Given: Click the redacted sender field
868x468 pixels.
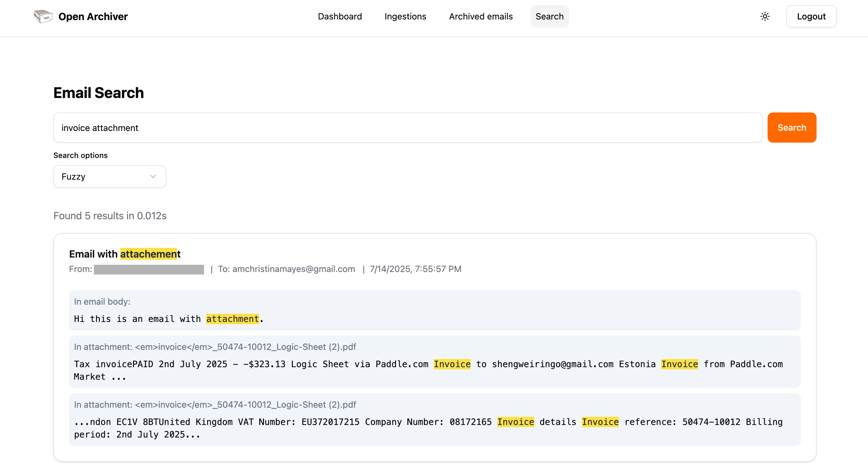Looking at the screenshot, I should [x=149, y=269].
